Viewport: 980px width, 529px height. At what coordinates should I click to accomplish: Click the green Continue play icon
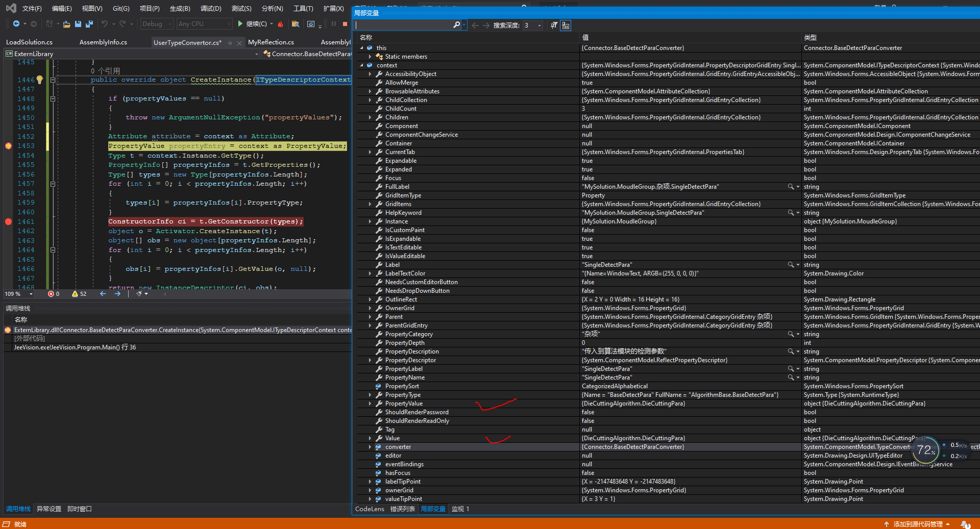[x=240, y=24]
